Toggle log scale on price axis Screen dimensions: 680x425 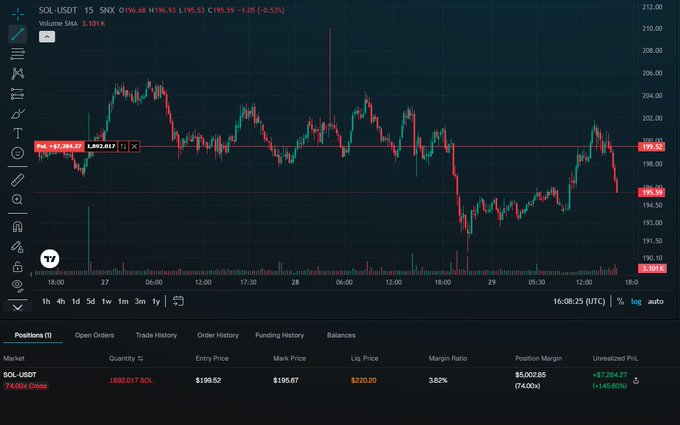(x=636, y=301)
